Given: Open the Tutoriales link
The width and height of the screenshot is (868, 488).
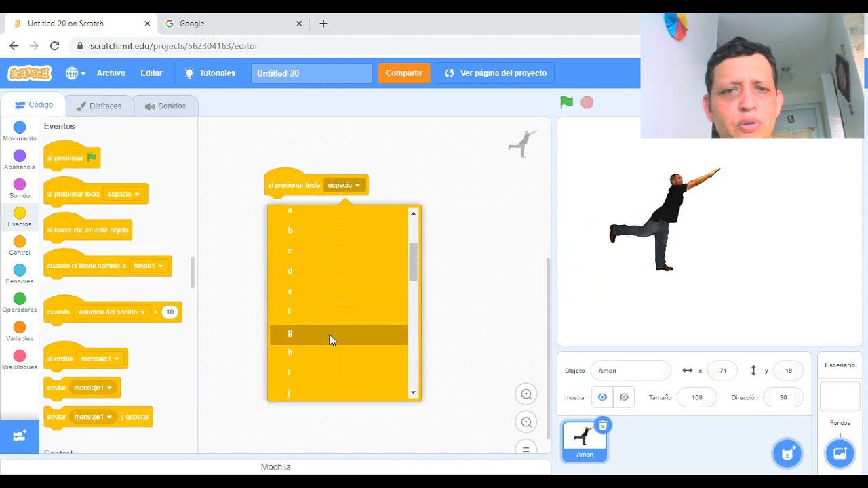Looking at the screenshot, I should pos(210,73).
